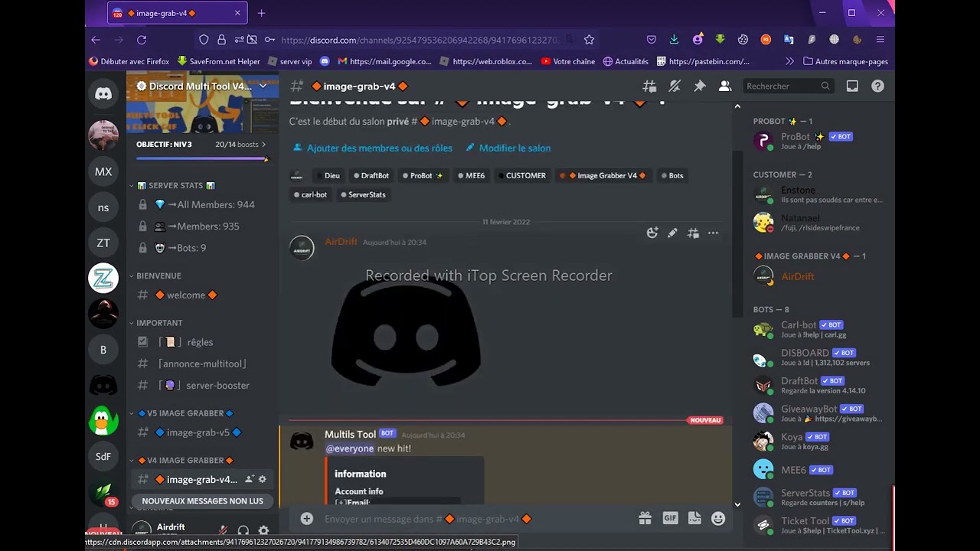The image size is (980, 551).
Task: Open Autres marque-pages folder
Action: (846, 61)
